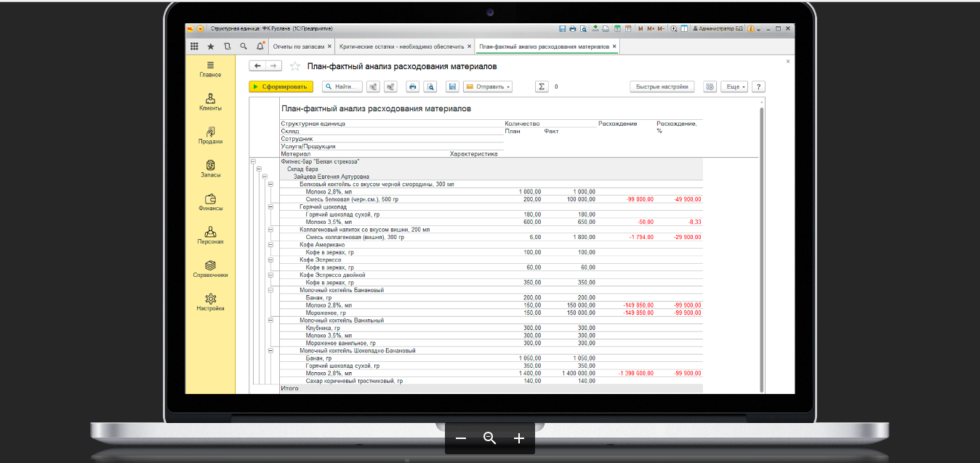Screen dimensions: 980x463
Task: Save the report with the diskette icon
Action: point(452,86)
